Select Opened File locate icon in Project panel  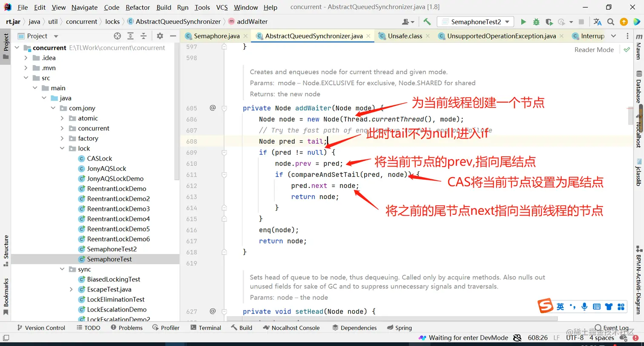(x=118, y=36)
